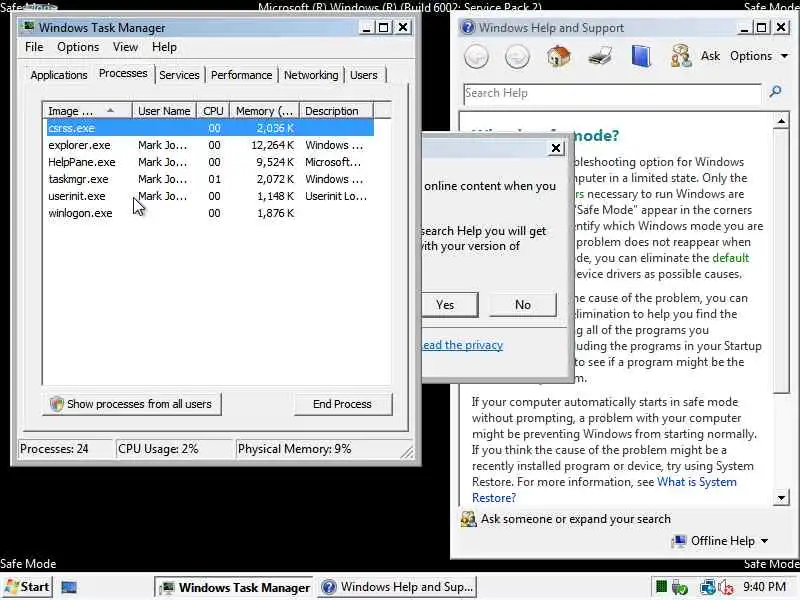Open the Help and Support home page icon
The width and height of the screenshot is (800, 600).
coord(559,56)
